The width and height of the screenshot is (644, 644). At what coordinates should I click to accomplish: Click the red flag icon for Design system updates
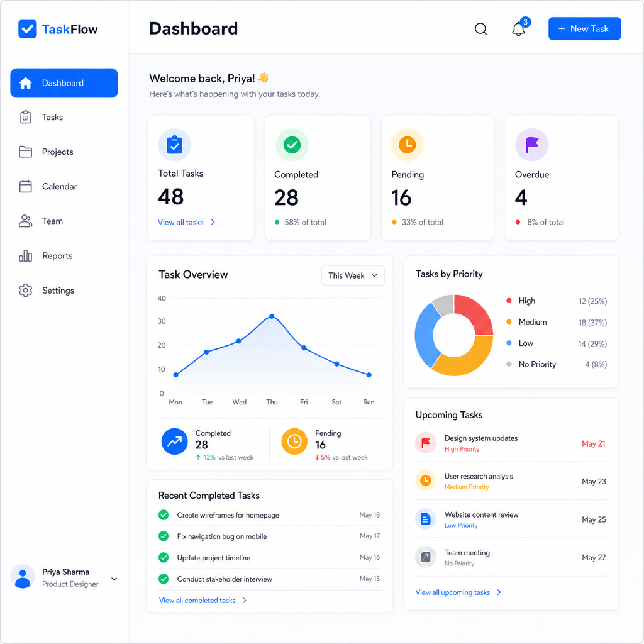pos(426,443)
